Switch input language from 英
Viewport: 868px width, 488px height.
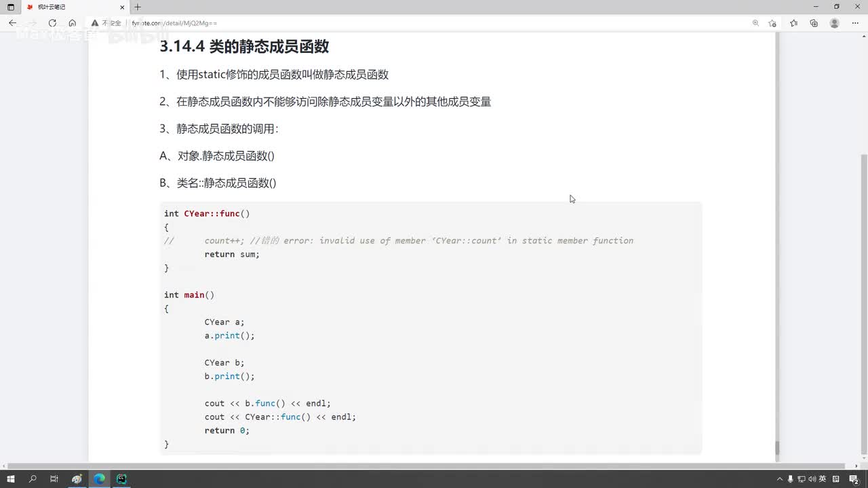822,479
